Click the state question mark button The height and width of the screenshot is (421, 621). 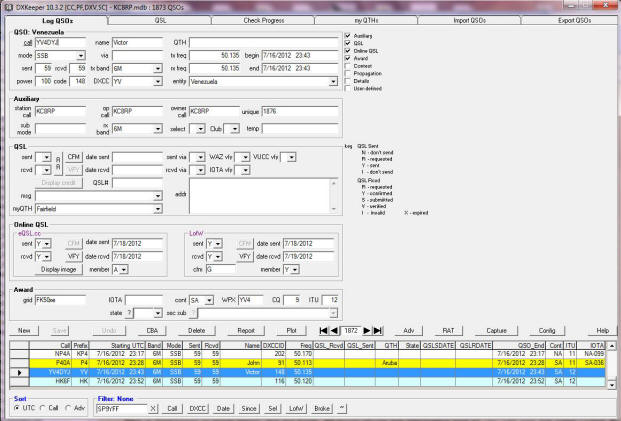click(129, 313)
